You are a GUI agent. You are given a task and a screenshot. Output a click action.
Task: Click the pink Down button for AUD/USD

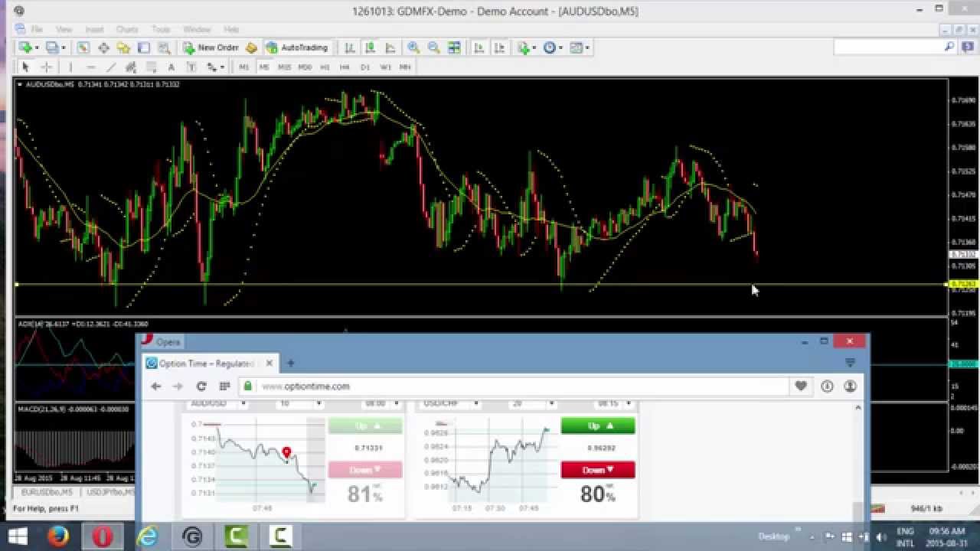click(x=365, y=470)
